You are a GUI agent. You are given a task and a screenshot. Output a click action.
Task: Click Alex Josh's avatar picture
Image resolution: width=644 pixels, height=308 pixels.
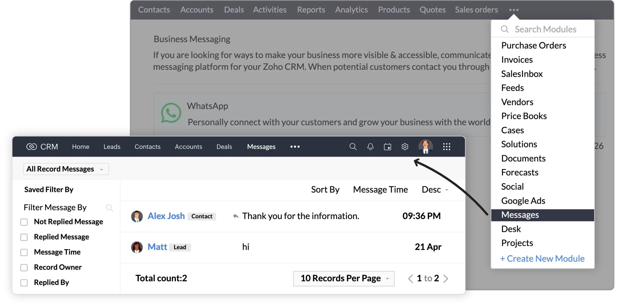click(x=137, y=216)
